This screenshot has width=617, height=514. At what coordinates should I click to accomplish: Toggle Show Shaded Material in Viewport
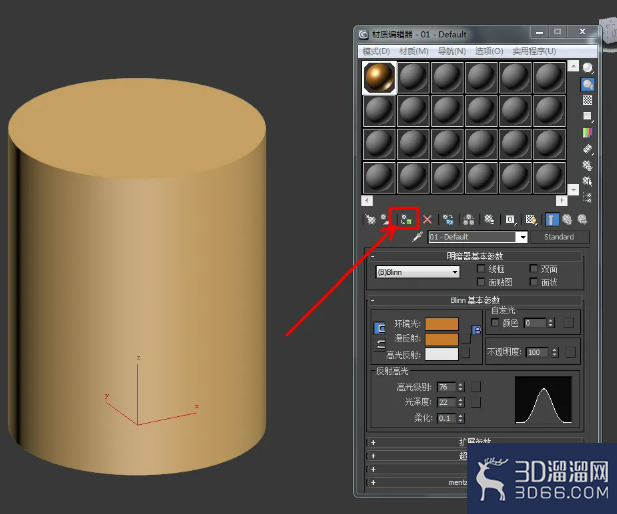[531, 219]
